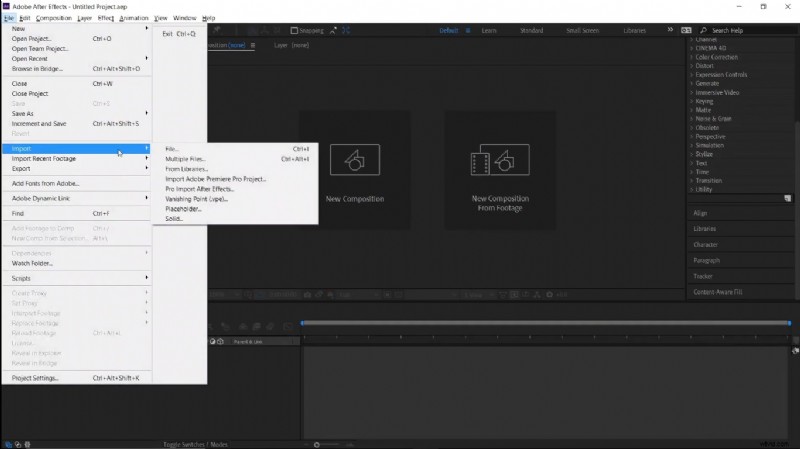Choose File... from Import submenu
The image size is (800, 449).
235,149
